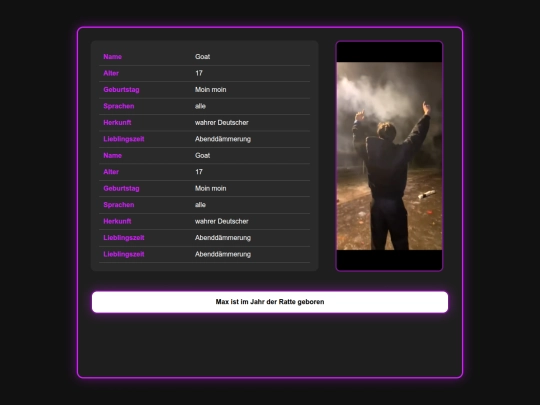This screenshot has height=405, width=540.
Task: Open the photo of person with raised arms
Action: [x=389, y=156]
